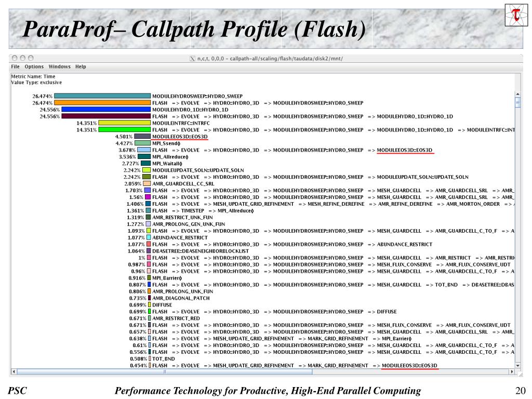Click the horizontal scrollbar right arrow

tap(512, 371)
